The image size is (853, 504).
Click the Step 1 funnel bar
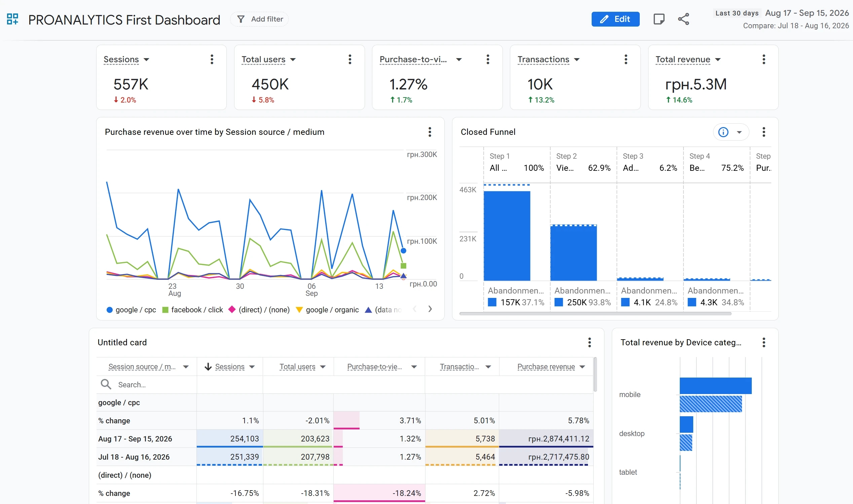pyautogui.click(x=507, y=236)
